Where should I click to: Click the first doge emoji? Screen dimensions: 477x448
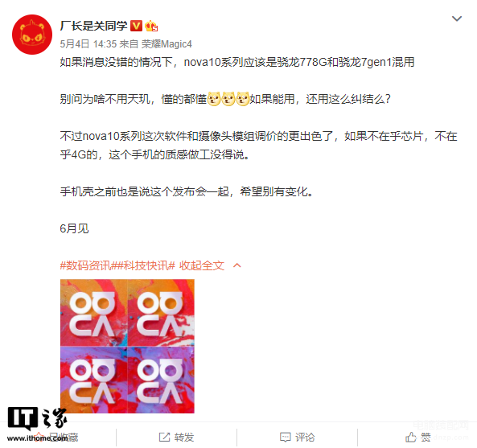(x=214, y=99)
